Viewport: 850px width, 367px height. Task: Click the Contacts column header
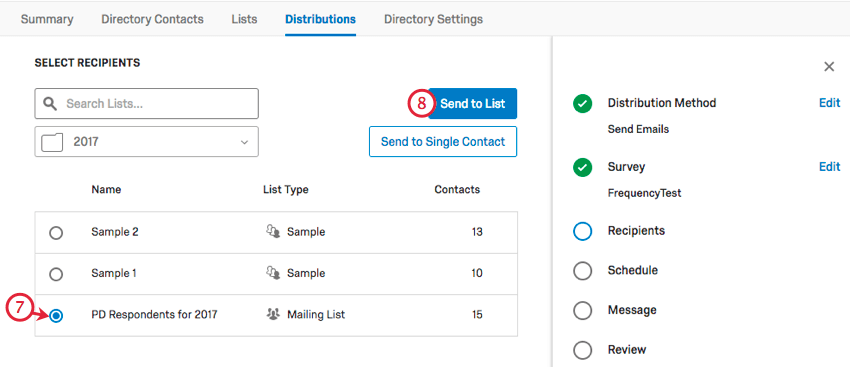(457, 190)
